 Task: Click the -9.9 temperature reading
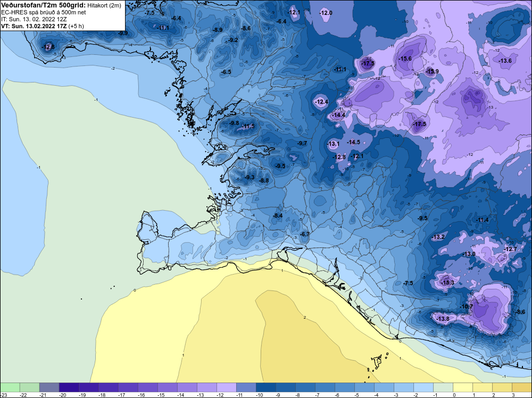click(123, 33)
